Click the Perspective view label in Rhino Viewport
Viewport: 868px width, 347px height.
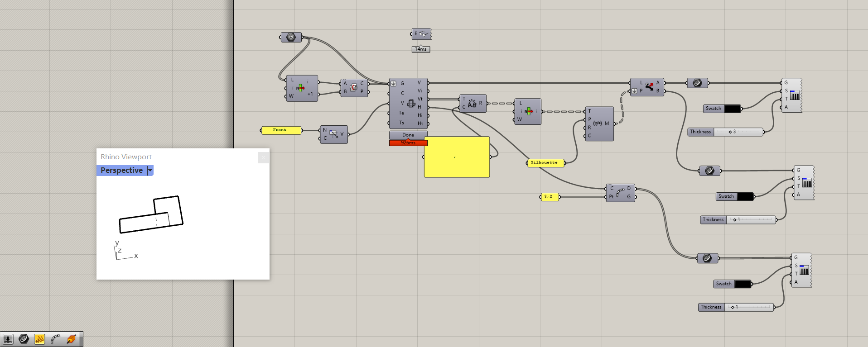122,171
